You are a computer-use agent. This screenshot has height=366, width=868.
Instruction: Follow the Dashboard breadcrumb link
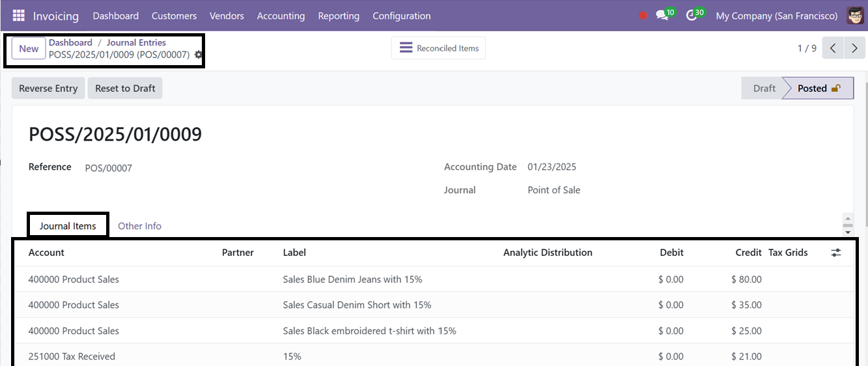(70, 42)
